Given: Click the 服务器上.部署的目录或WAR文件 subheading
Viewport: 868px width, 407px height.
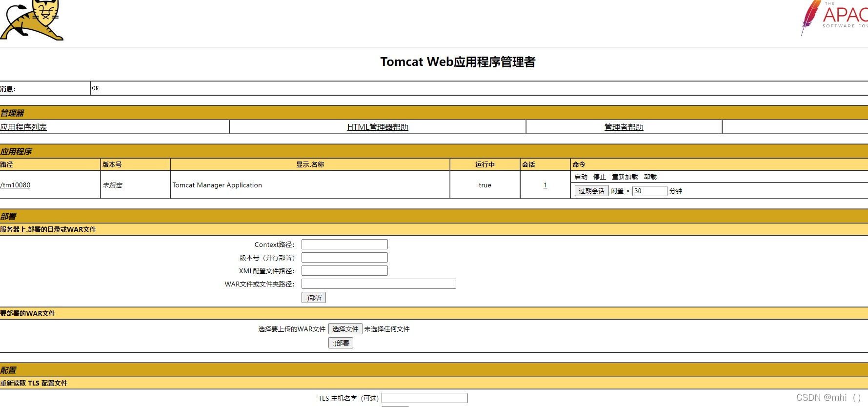Looking at the screenshot, I should pyautogui.click(x=48, y=229).
